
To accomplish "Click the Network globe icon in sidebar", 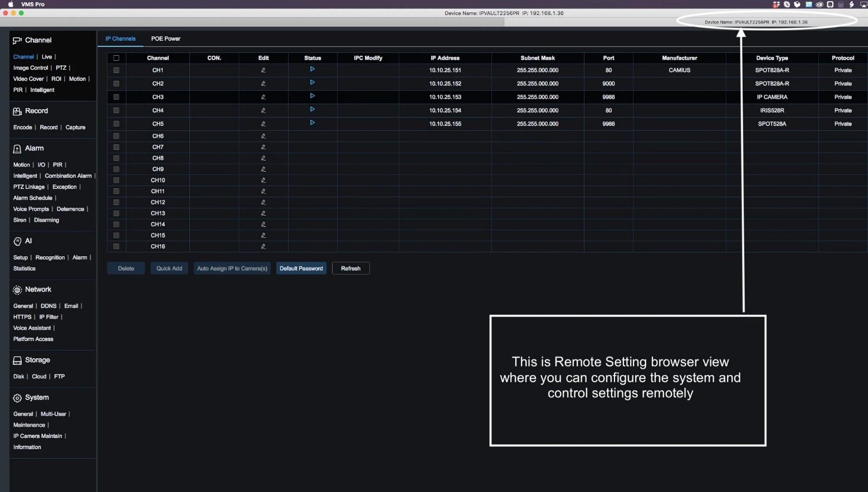I will pos(17,290).
